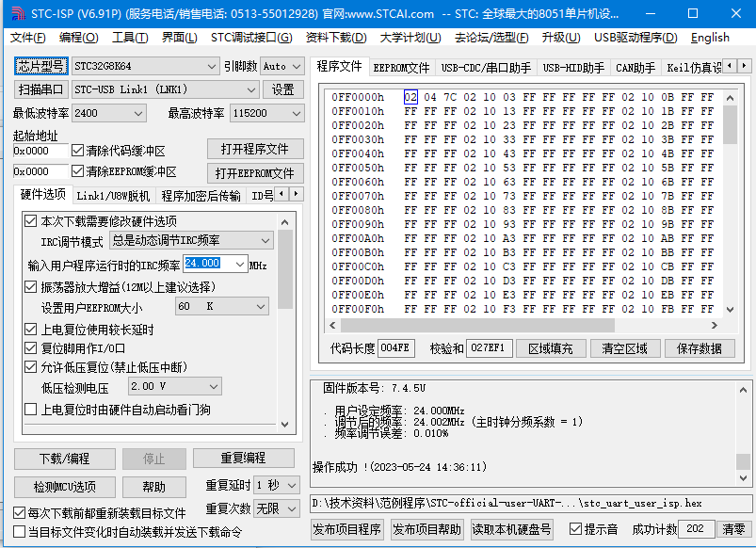Click hex view horizontal scrollbar thumb

[x=477, y=326]
